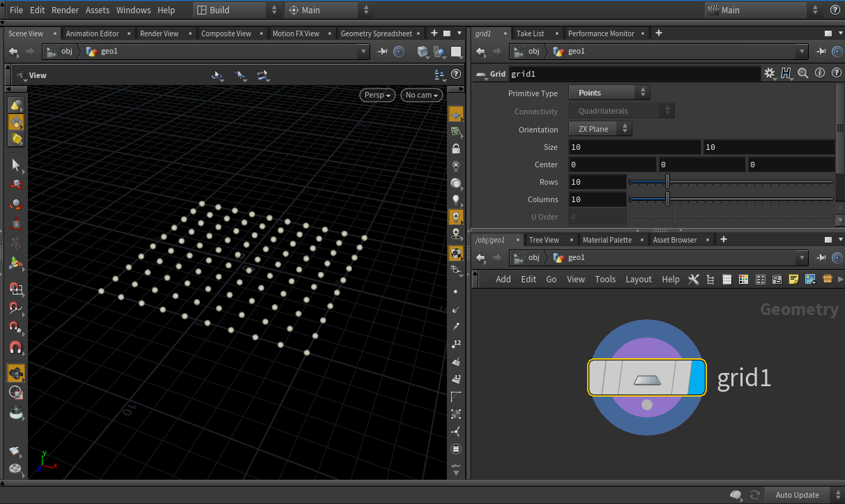Click the light bulb lighting icon
845x504 pixels.
click(x=456, y=200)
